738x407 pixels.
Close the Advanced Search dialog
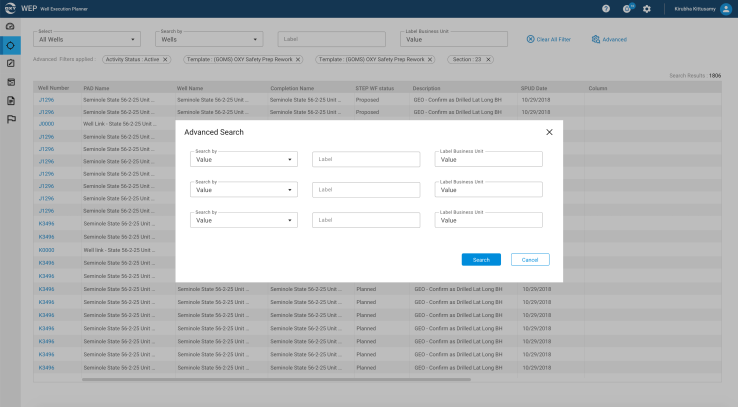tap(549, 132)
